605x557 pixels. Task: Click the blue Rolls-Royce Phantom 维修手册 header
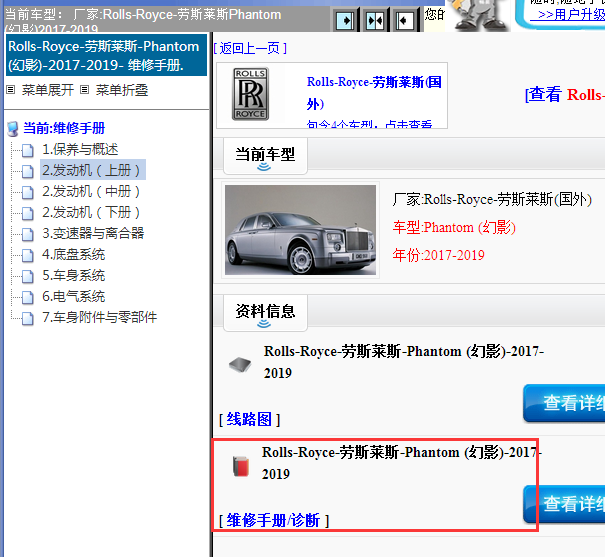(x=106, y=55)
